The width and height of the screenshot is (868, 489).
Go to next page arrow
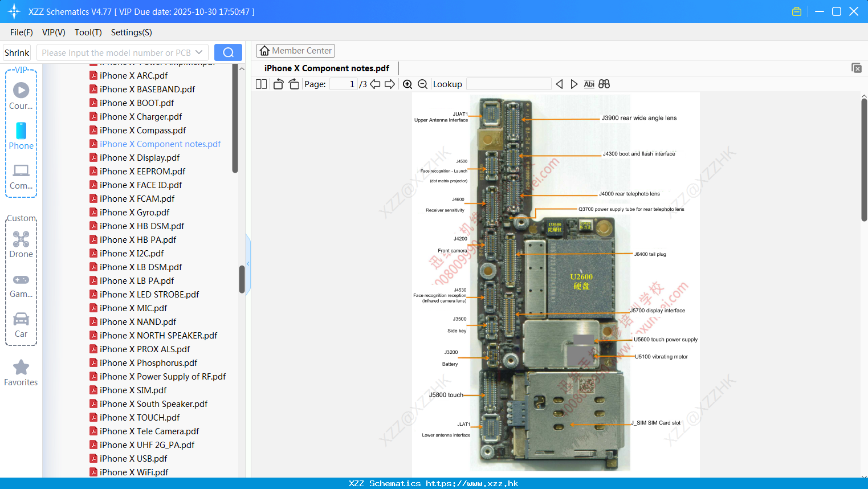point(390,84)
